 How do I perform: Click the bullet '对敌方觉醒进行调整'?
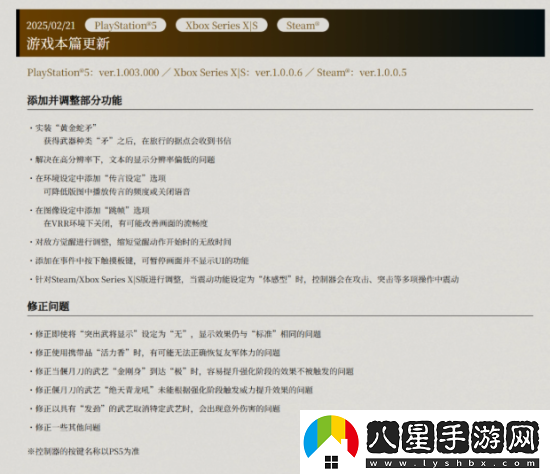pyautogui.click(x=130, y=242)
